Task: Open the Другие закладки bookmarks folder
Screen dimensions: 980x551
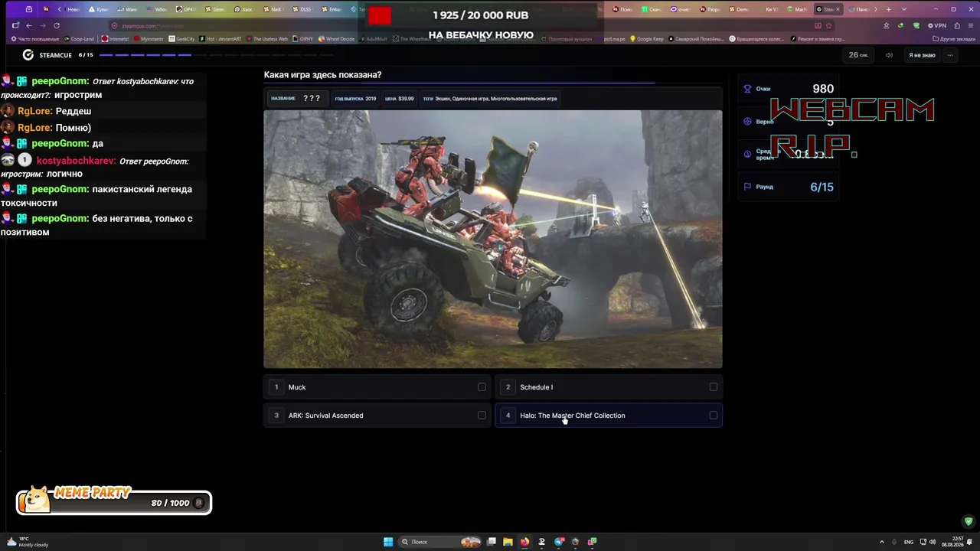Action: 952,38
